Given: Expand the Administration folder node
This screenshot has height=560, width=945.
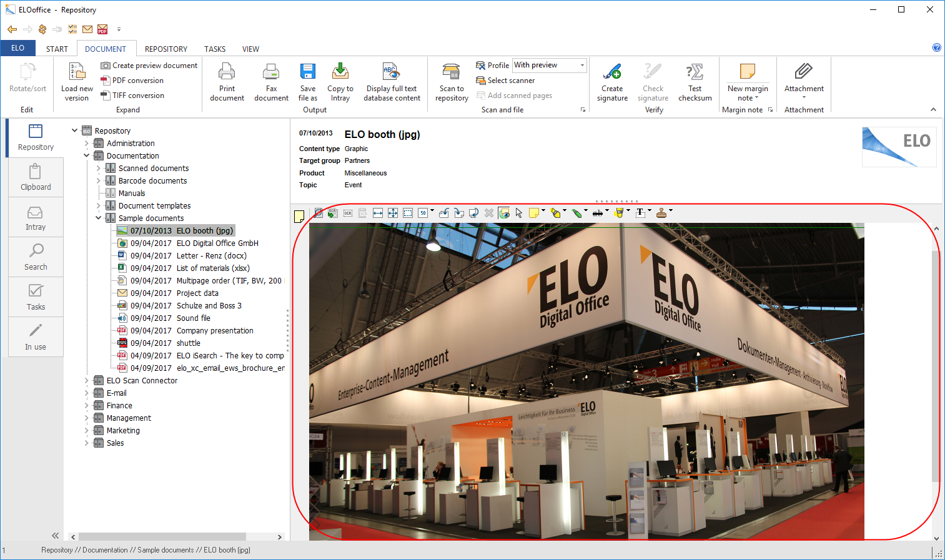Looking at the screenshot, I should [87, 143].
